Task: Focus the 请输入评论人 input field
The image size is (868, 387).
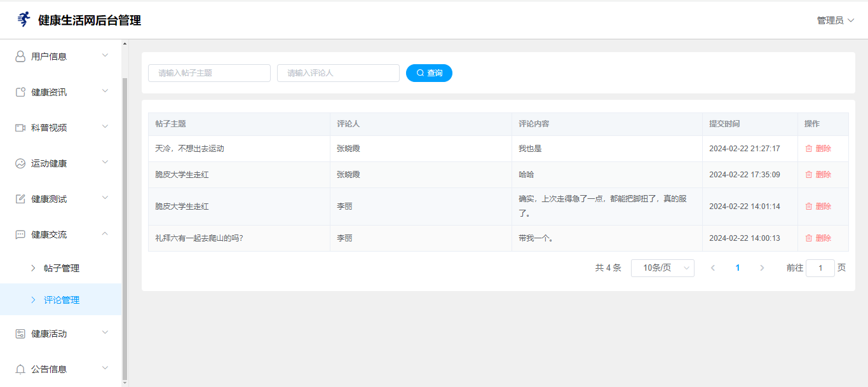Action: pyautogui.click(x=338, y=73)
